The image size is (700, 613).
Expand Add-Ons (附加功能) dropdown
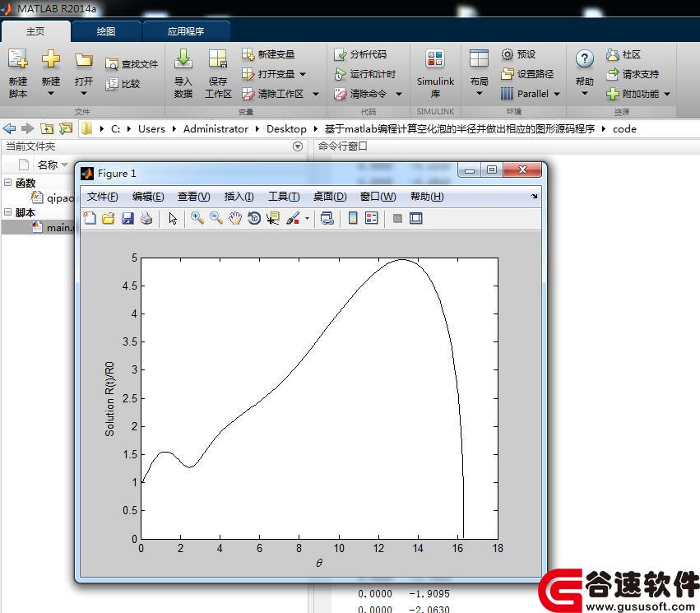click(667, 94)
